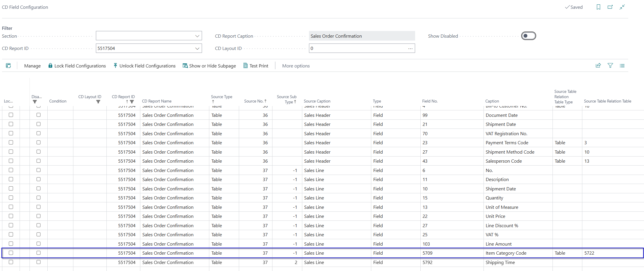Open the filter pane funnel icon

pos(610,66)
